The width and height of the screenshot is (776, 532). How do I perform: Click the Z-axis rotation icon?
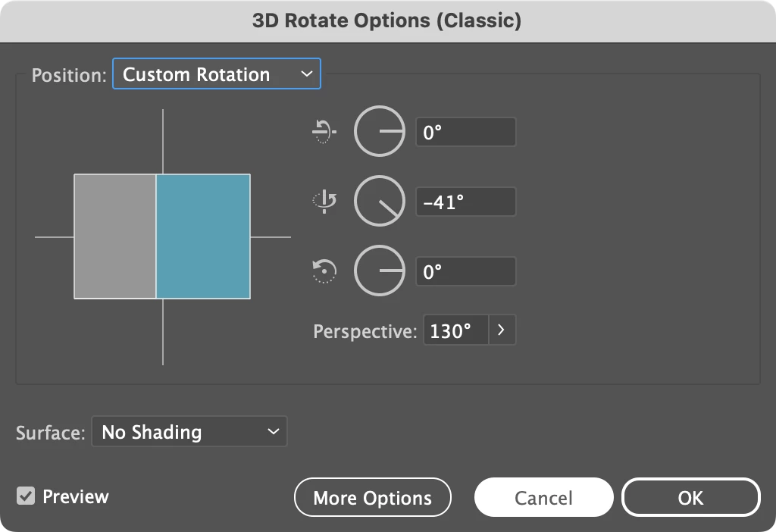coord(324,271)
